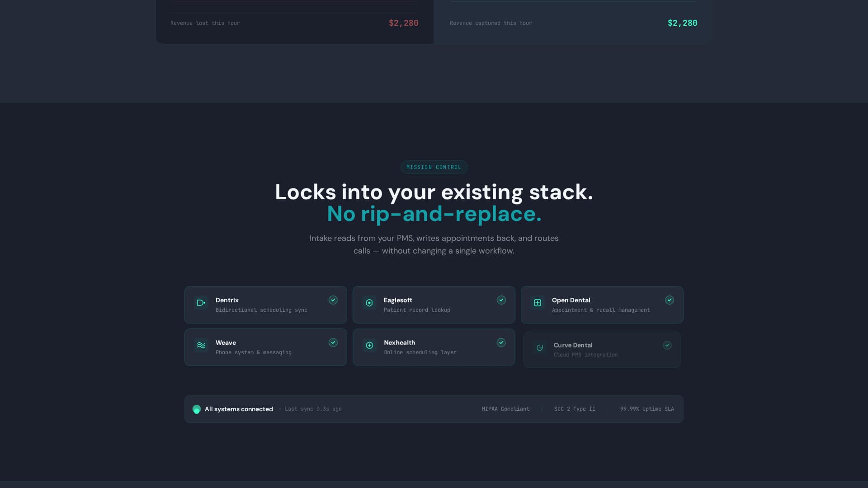Click the Nexhealth circle-plus icon
Viewport: 868px width, 488px height.
(369, 345)
